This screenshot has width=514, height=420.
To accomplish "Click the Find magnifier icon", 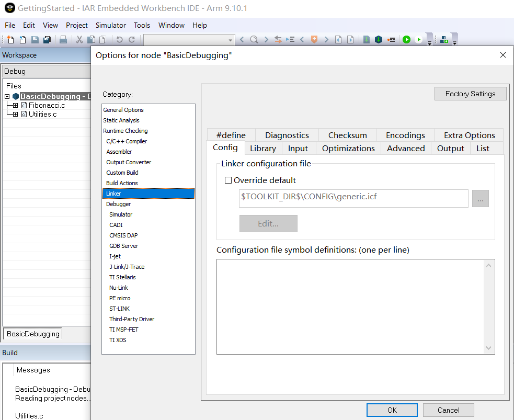I will pos(254,40).
